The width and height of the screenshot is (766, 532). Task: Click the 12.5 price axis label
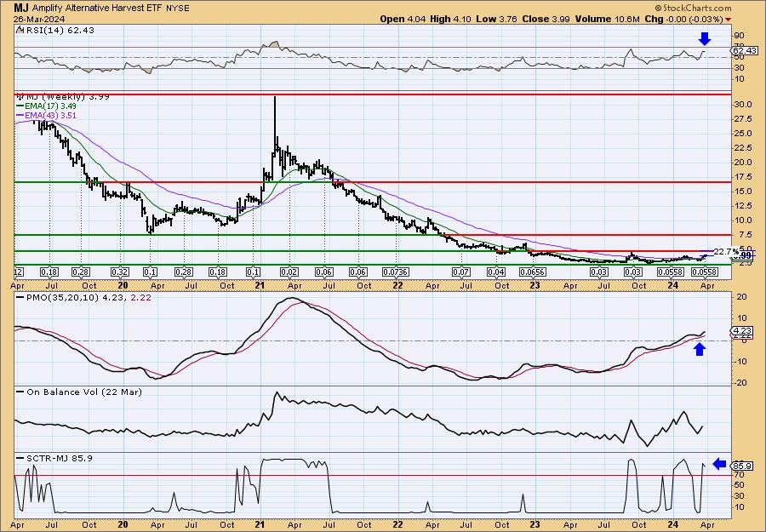[x=743, y=206]
